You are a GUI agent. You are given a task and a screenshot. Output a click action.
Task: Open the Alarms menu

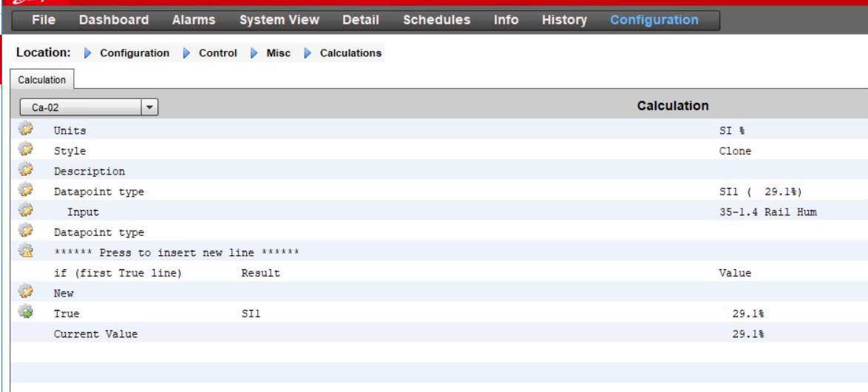(193, 19)
